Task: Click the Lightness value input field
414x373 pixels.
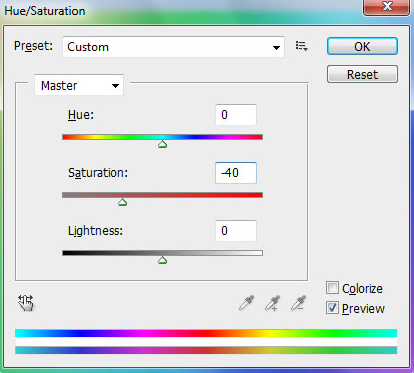Action: [236, 231]
